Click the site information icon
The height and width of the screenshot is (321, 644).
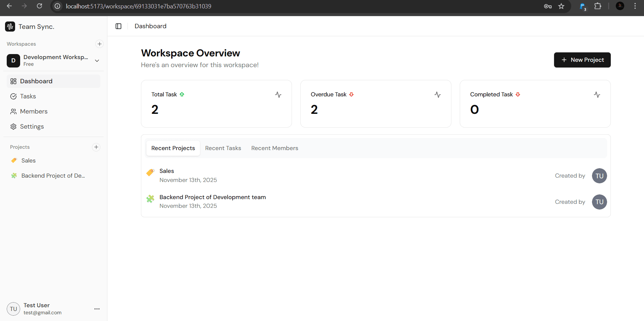[57, 6]
